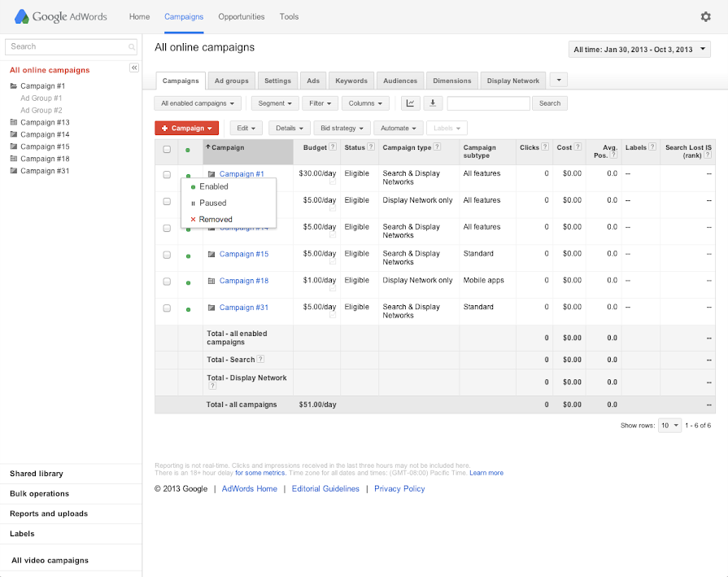The width and height of the screenshot is (728, 577).
Task: Go to Opportunities in top navigation
Action: (242, 17)
